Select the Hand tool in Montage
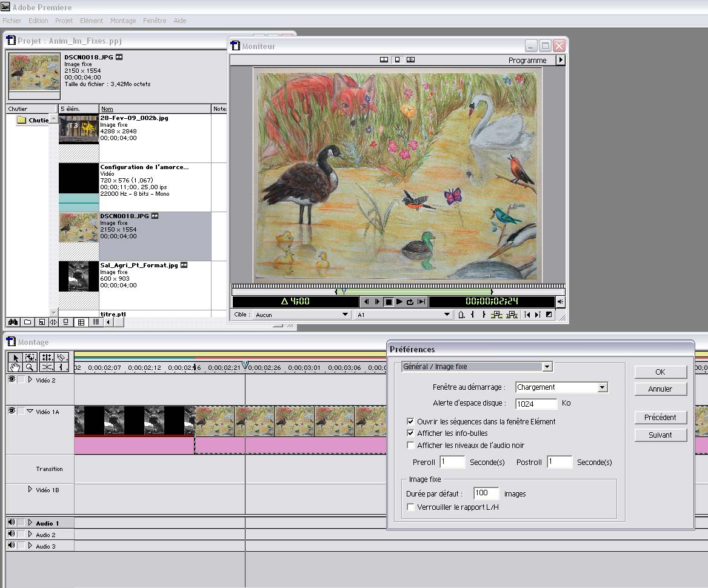The width and height of the screenshot is (708, 588). pyautogui.click(x=15, y=367)
